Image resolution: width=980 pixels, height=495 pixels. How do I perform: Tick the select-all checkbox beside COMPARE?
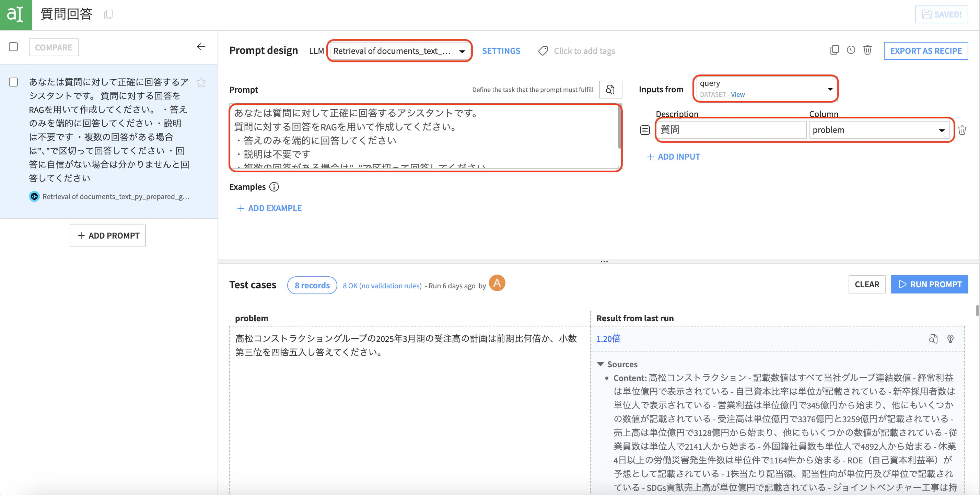13,47
